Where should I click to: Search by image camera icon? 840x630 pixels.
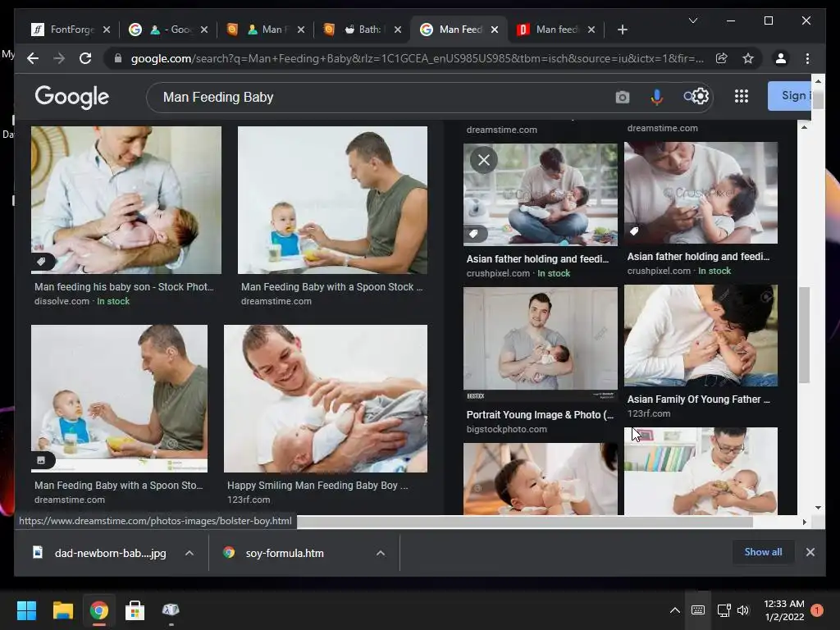coord(622,97)
